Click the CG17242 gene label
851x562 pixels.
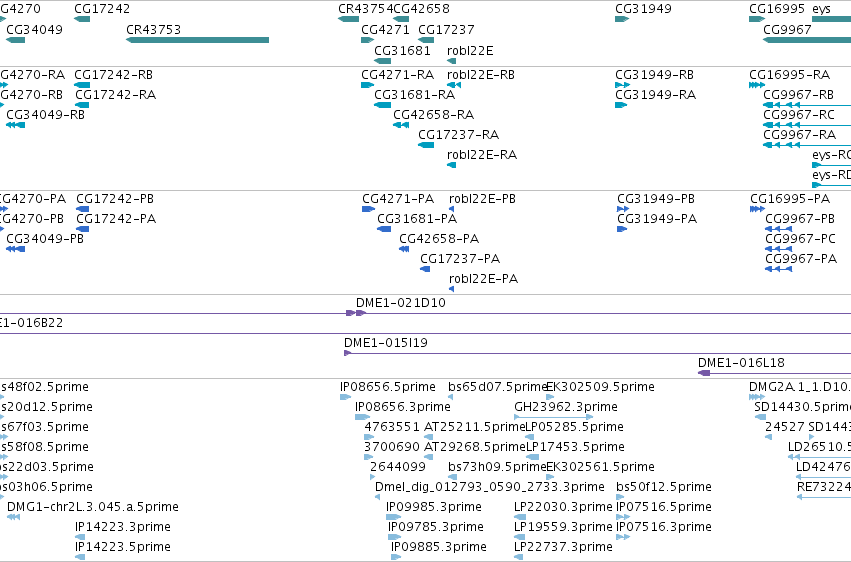coord(102,9)
